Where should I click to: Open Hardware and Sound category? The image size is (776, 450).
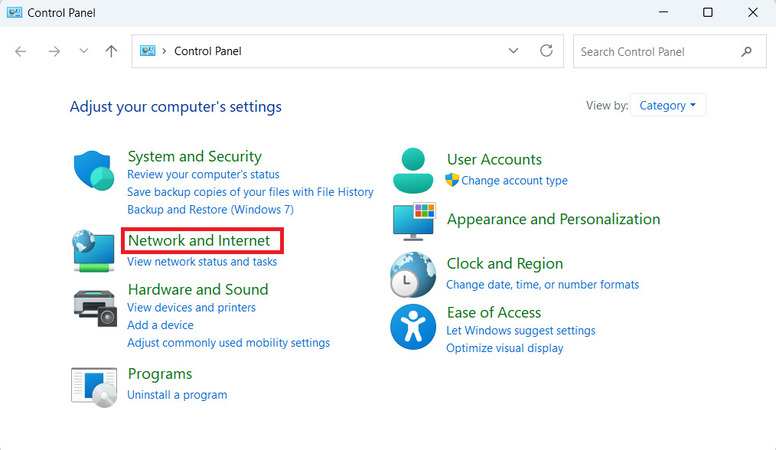pos(198,289)
